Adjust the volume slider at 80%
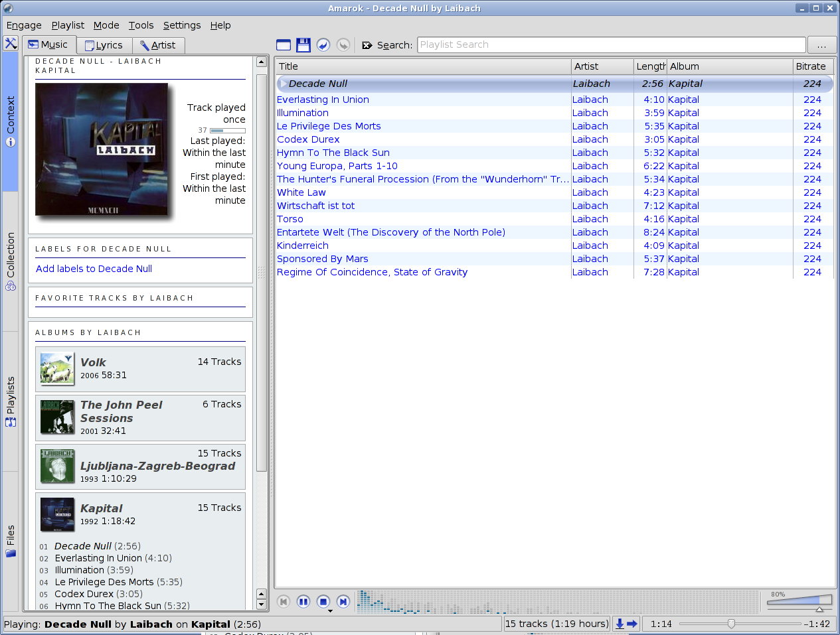 799,600
